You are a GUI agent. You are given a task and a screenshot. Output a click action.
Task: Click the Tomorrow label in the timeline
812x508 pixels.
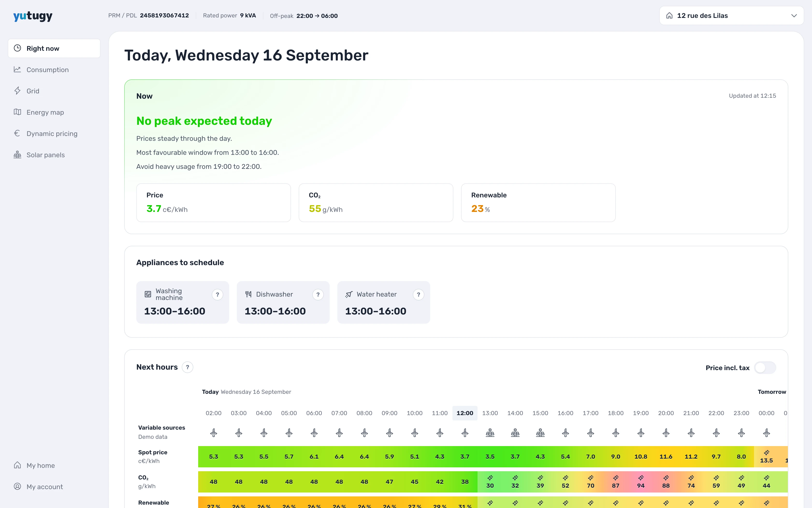tap(772, 392)
